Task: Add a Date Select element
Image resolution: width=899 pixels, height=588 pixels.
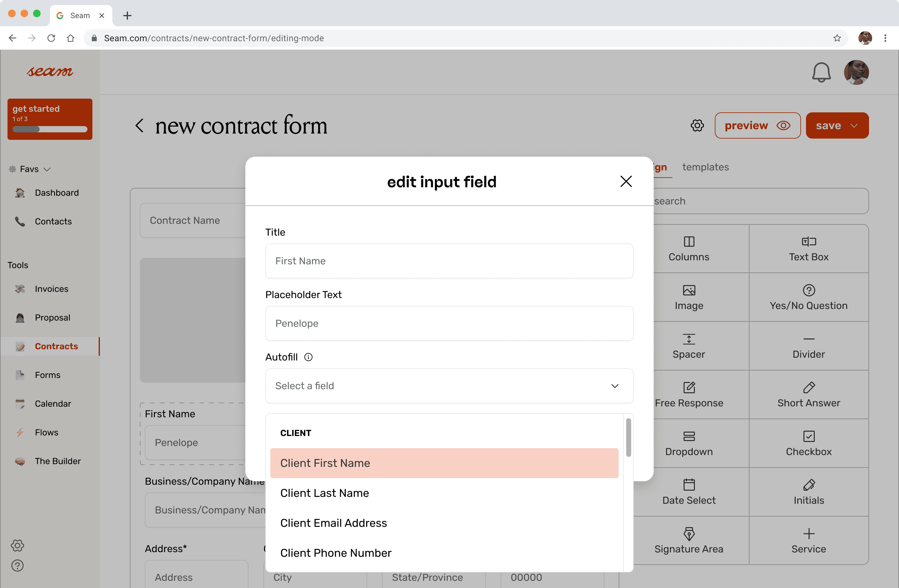Action: pos(689,492)
